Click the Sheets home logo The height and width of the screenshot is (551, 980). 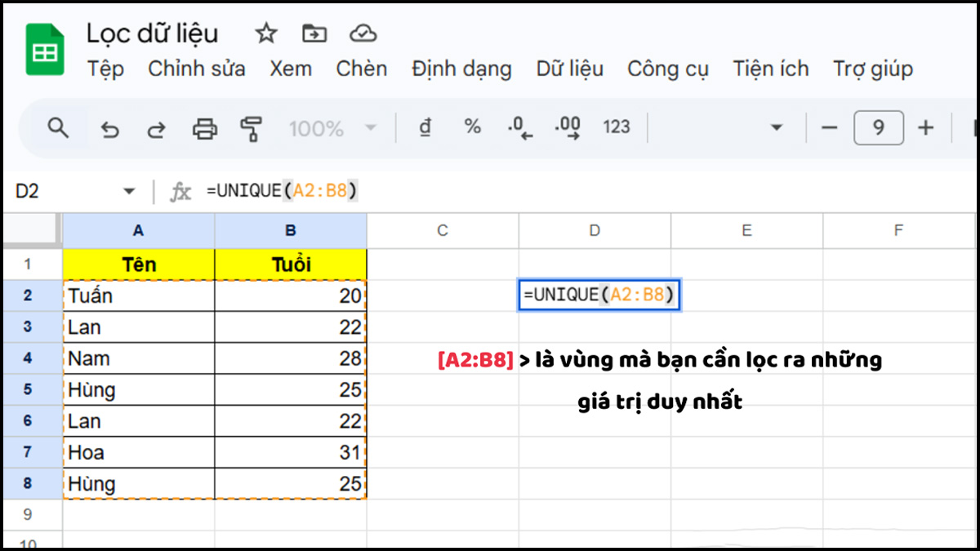45,49
